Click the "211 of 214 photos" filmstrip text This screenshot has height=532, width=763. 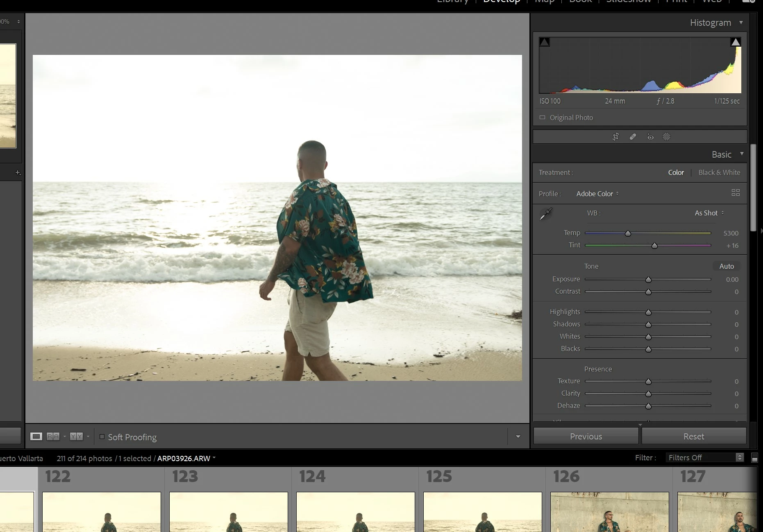[84, 458]
